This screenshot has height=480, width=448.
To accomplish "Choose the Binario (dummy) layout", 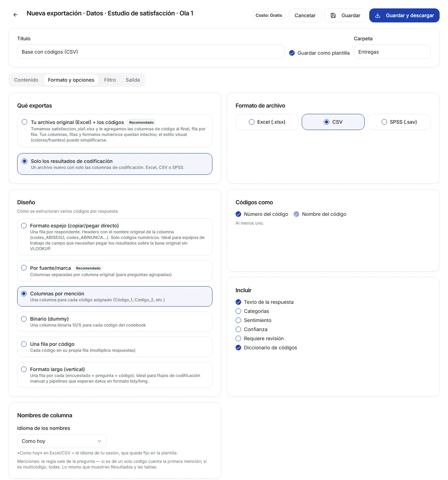I will coord(115,322).
